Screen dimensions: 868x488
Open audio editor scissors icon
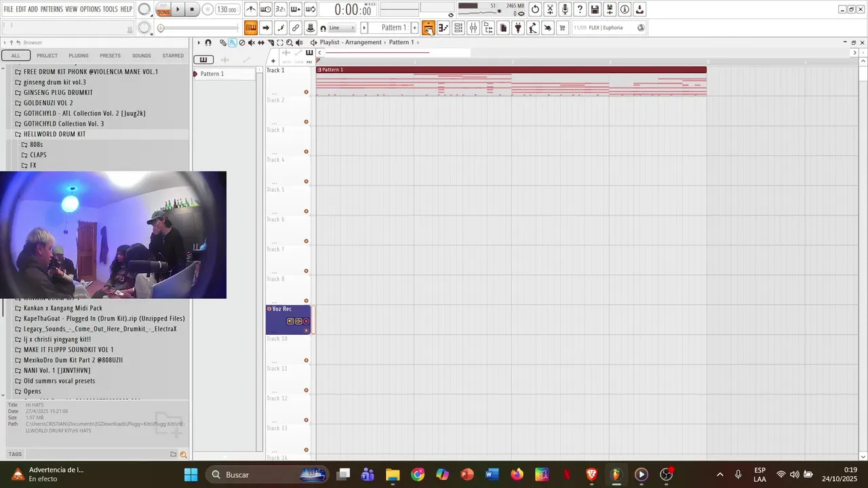(550, 9)
